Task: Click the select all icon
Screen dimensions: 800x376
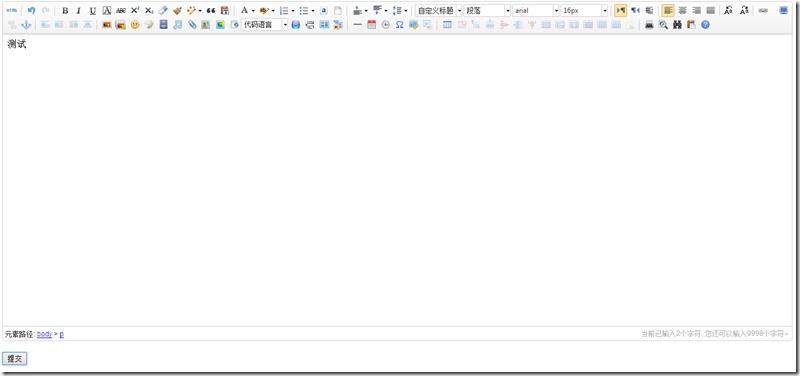Action: [x=323, y=10]
